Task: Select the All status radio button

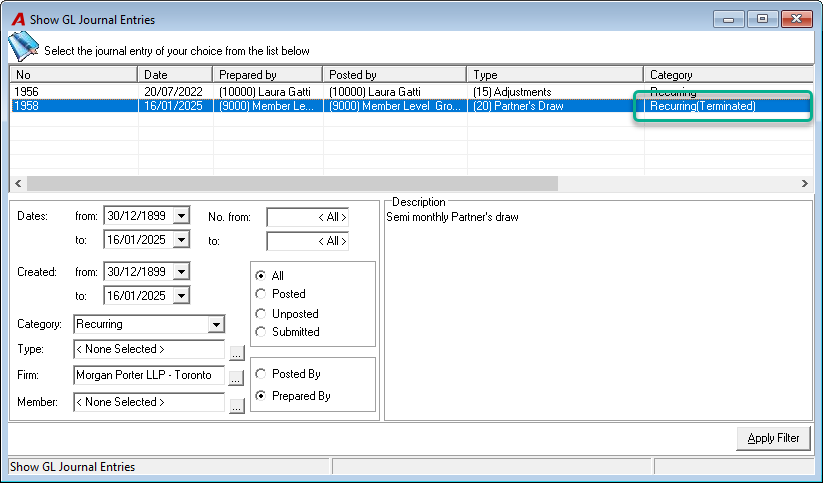Action: [260, 276]
